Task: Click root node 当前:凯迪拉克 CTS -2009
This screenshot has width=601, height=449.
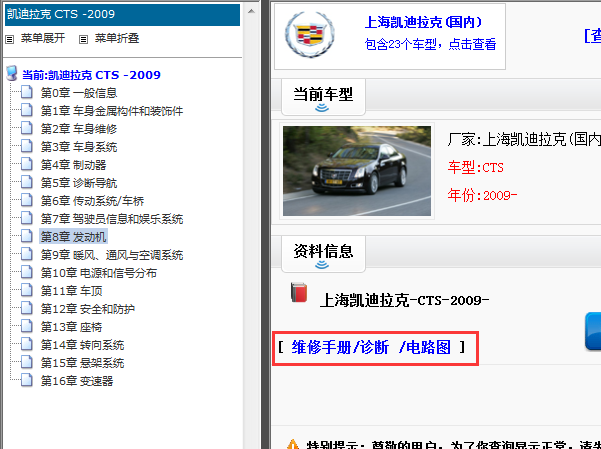Action: 91,75
